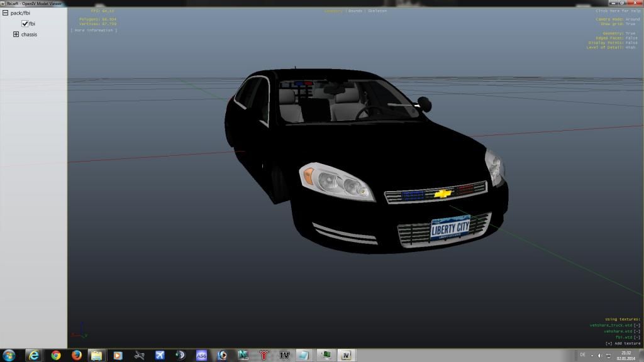Switch to the Bounds tab
The image size is (644, 362).
click(355, 10)
